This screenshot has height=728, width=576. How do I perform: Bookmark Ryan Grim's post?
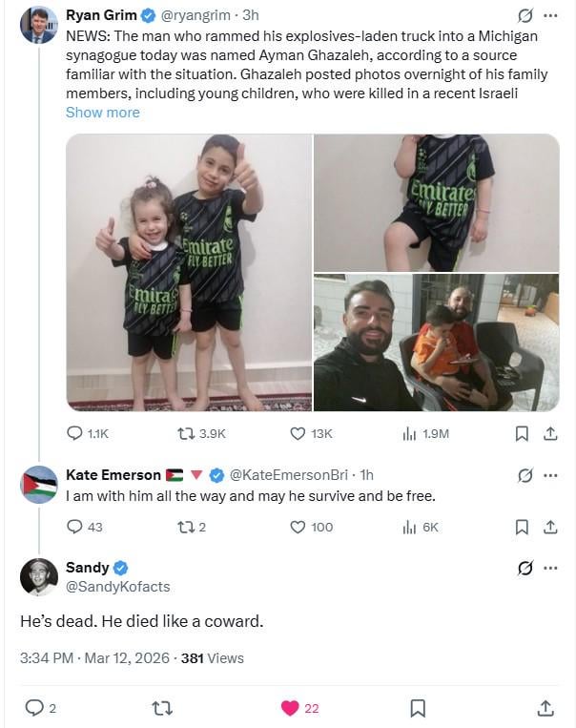point(522,433)
